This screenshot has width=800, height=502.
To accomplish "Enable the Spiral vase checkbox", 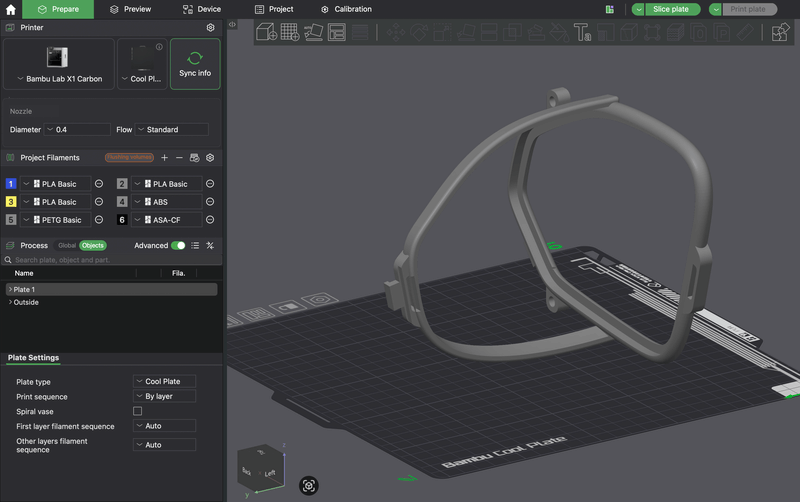I will click(x=138, y=411).
